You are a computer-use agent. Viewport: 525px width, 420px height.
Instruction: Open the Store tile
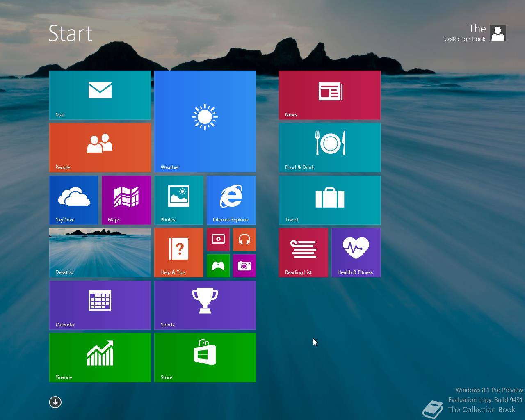pos(205,358)
